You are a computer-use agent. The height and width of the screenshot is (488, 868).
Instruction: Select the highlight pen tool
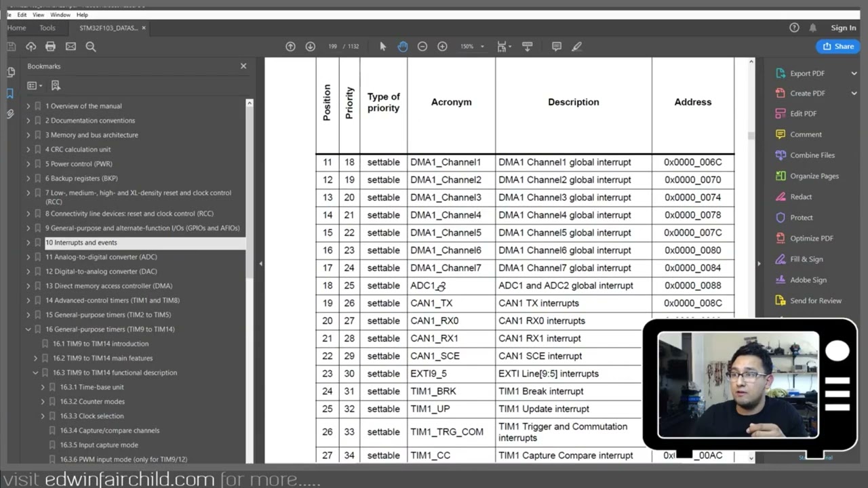pyautogui.click(x=576, y=46)
